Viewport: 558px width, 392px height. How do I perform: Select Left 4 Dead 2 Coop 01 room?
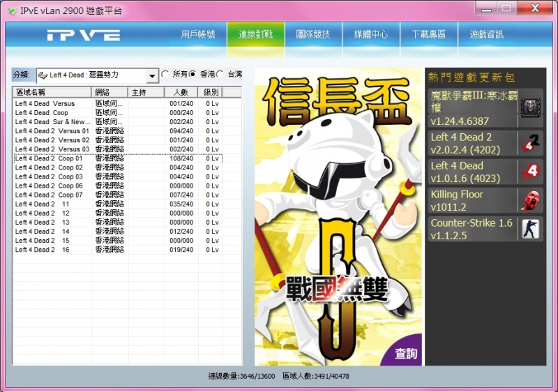click(x=118, y=158)
